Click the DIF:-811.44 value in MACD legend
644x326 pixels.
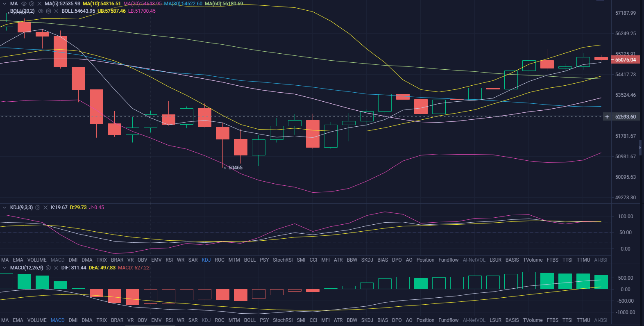tap(74, 268)
